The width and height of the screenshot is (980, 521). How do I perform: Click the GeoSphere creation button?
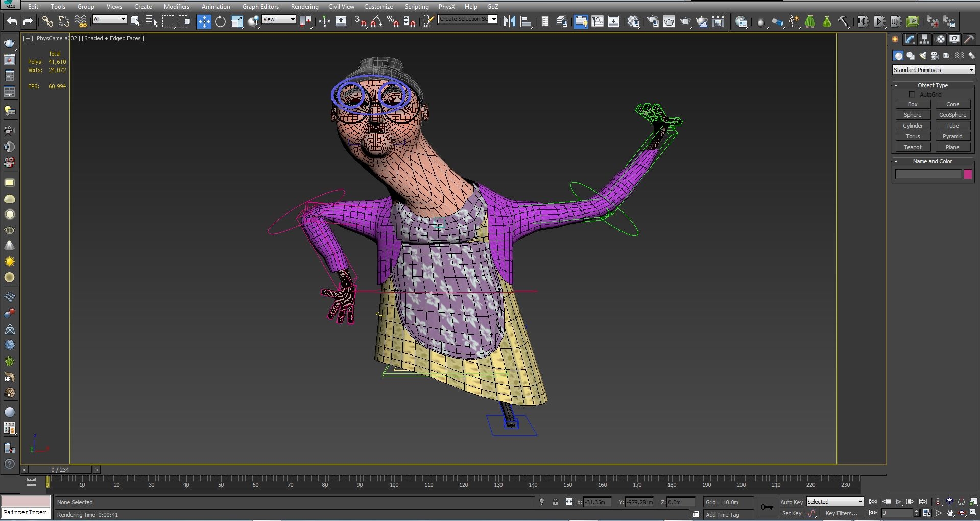coord(952,114)
